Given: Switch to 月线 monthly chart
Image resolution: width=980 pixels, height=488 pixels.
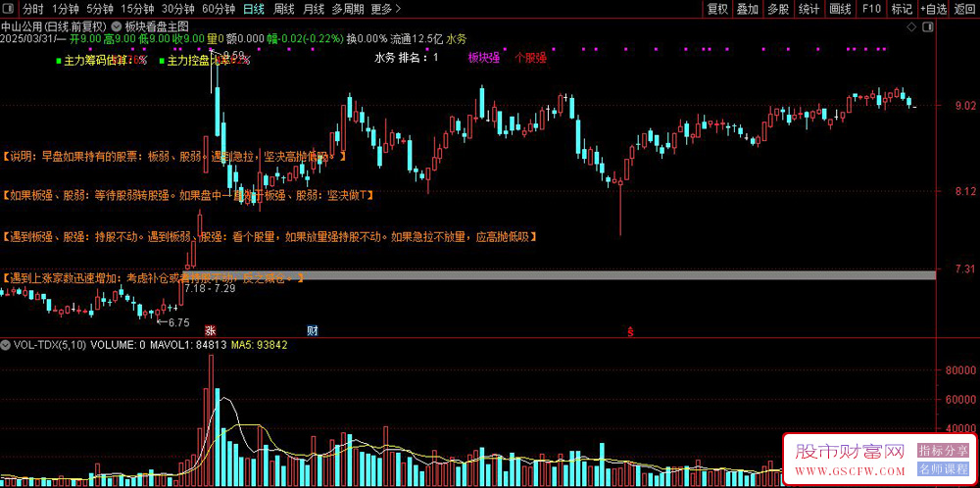Looking at the screenshot, I should point(314,9).
